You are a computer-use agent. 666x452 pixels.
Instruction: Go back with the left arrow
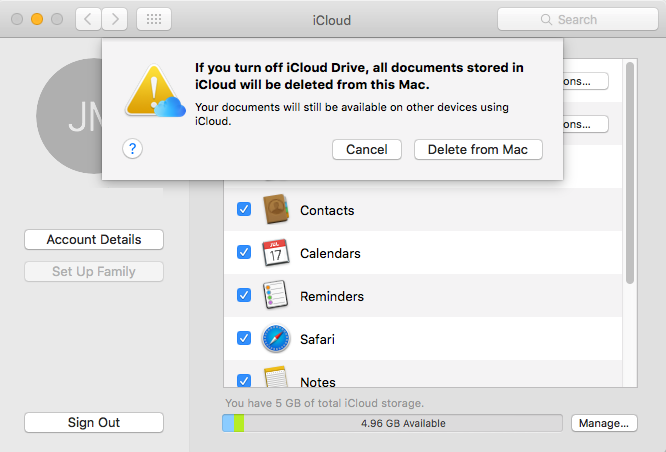88,19
